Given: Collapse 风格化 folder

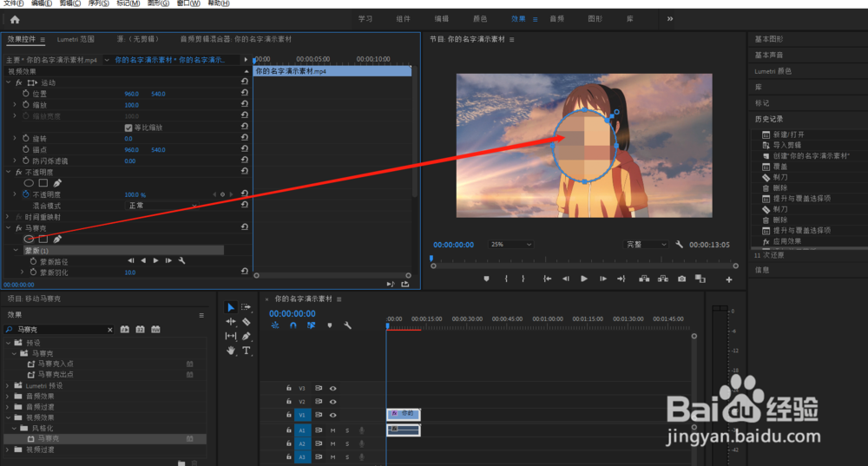Looking at the screenshot, I should (x=15, y=428).
